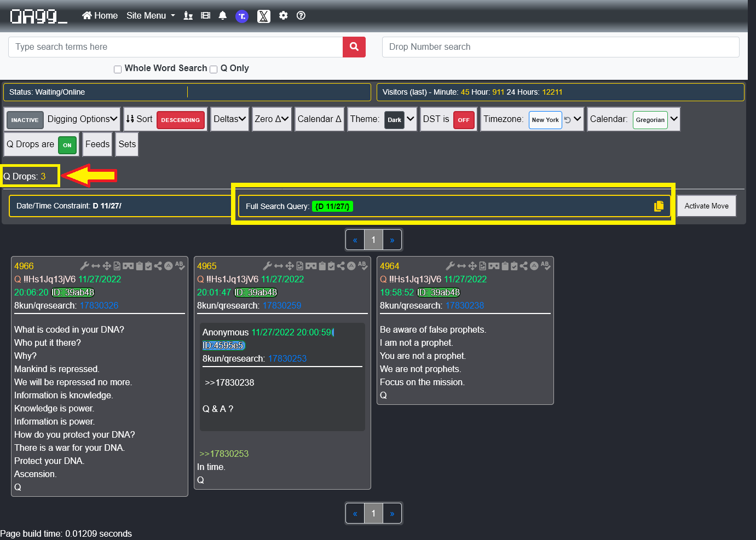Copy the full search query with clipboard icon
756x540 pixels.
tap(659, 206)
